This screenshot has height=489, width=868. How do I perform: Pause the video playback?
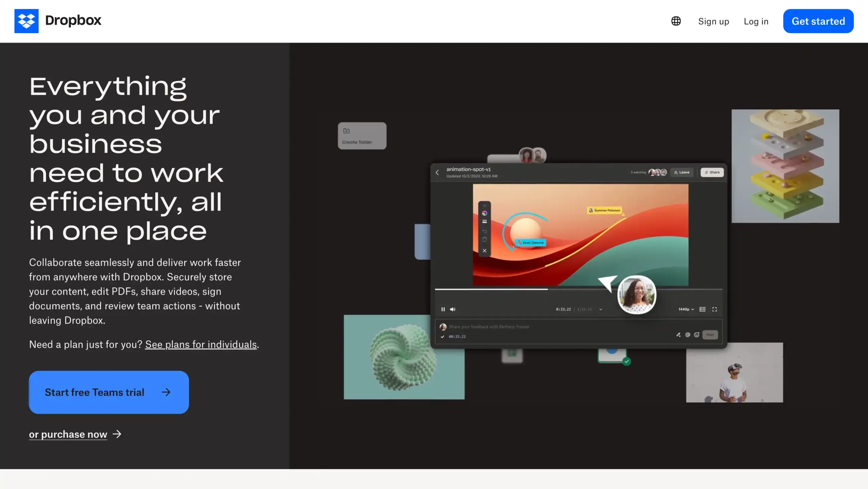(443, 309)
